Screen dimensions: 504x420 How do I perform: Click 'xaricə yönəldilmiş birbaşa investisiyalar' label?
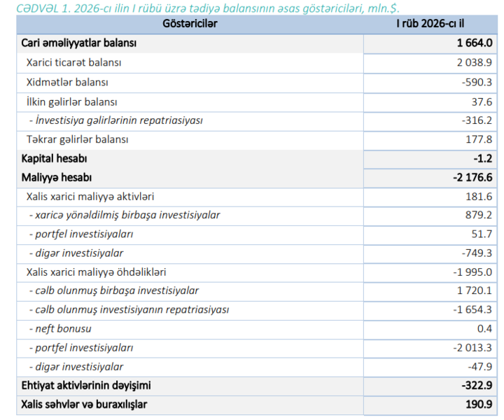click(x=127, y=215)
